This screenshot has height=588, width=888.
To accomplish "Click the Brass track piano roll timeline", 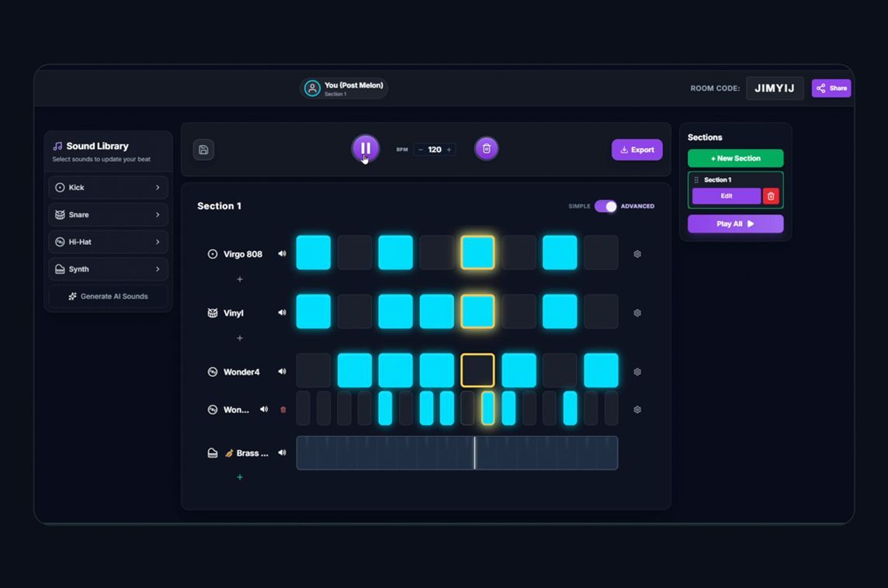I will click(x=457, y=453).
